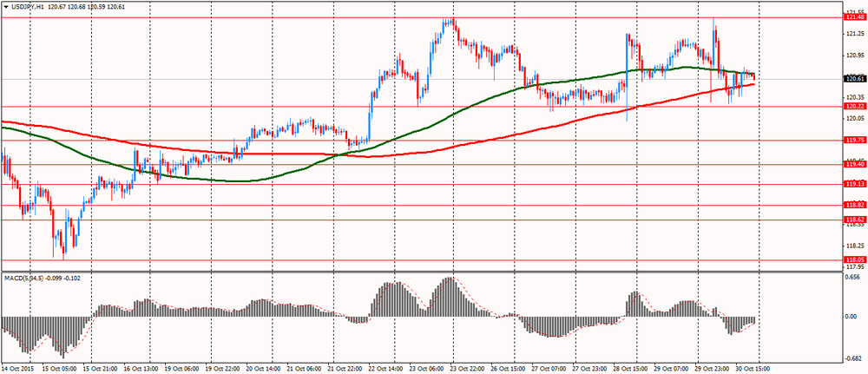The height and width of the screenshot is (374, 868).
Task: Click the 15 Oct 21:00 time label
Action: [x=99, y=368]
